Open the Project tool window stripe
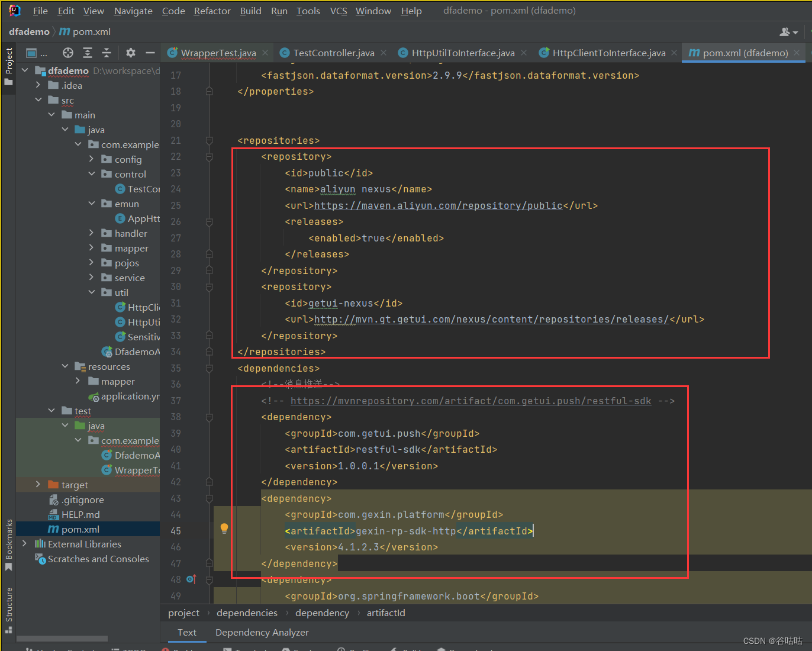The height and width of the screenshot is (651, 812). click(8, 66)
